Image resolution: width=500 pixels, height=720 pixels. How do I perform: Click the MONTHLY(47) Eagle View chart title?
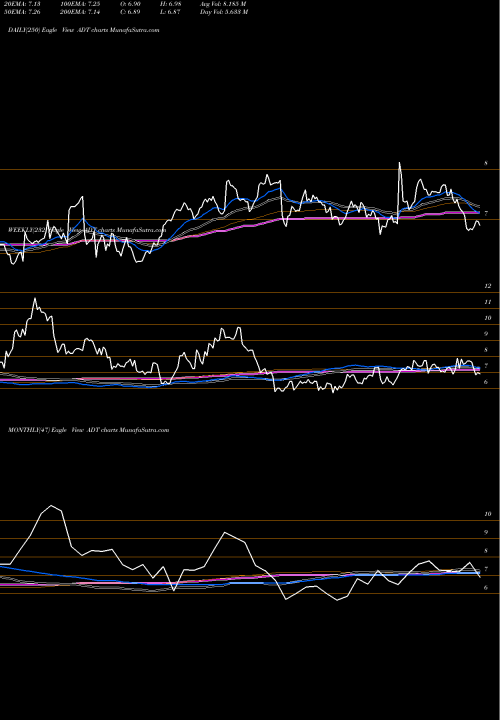coord(89,430)
